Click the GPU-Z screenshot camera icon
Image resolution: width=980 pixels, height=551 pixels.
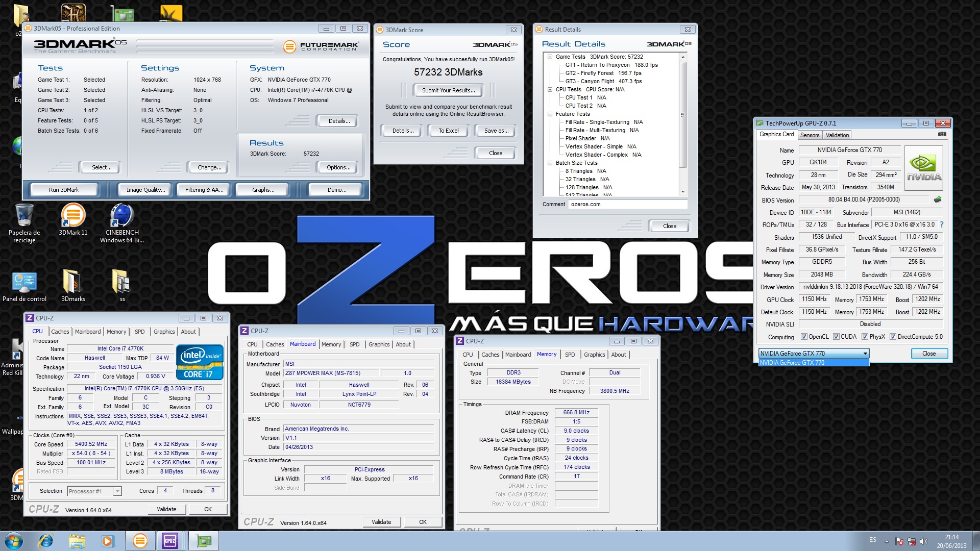942,134
